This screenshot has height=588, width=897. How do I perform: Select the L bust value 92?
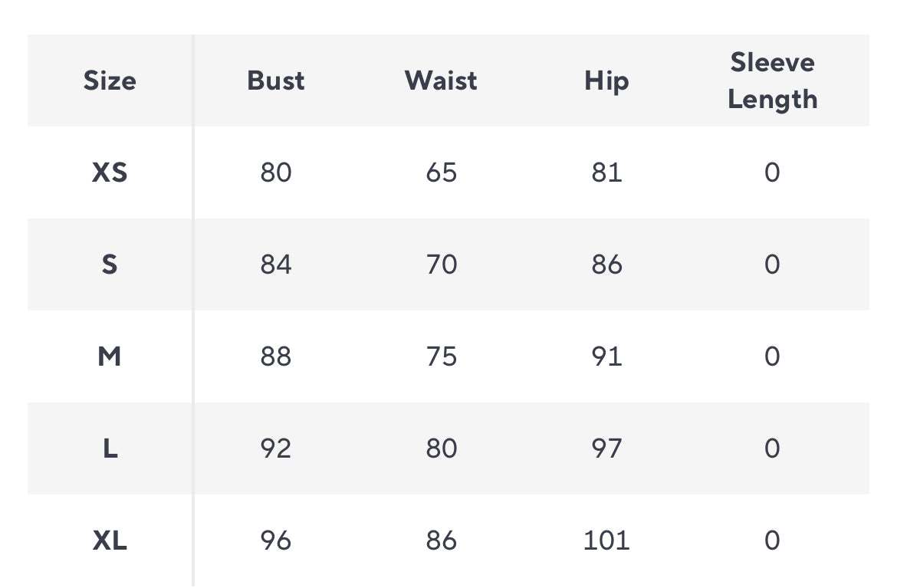pos(275,448)
